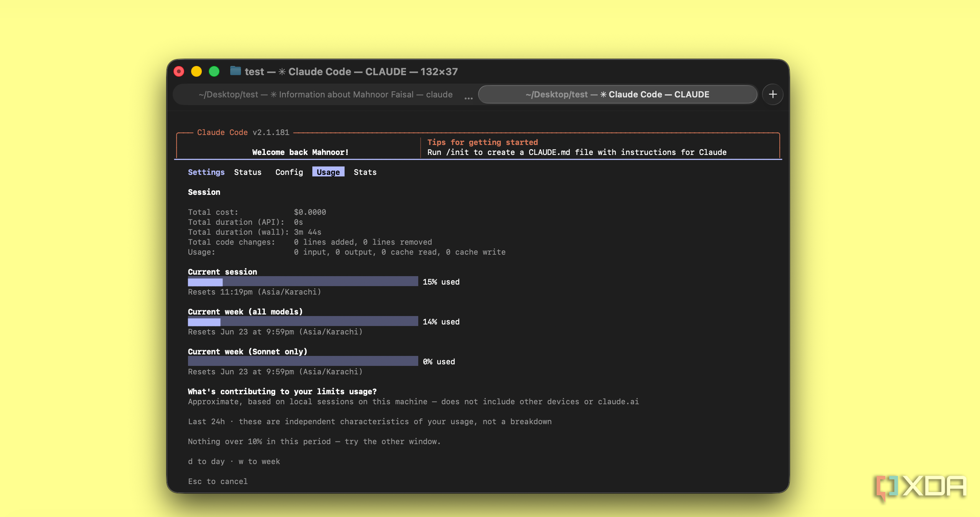Click the Current week all models bar

[x=303, y=321]
